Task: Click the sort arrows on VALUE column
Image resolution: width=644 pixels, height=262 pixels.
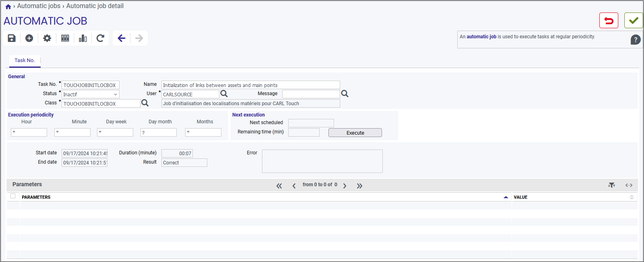Action: tap(632, 197)
